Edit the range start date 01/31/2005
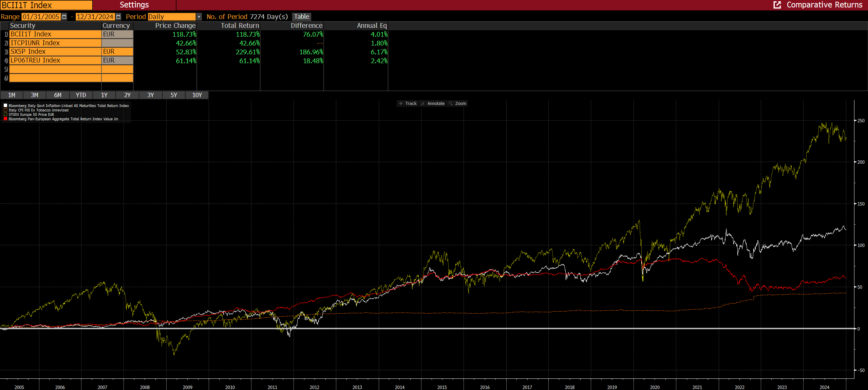Image resolution: width=868 pixels, height=390 pixels. pyautogui.click(x=41, y=17)
